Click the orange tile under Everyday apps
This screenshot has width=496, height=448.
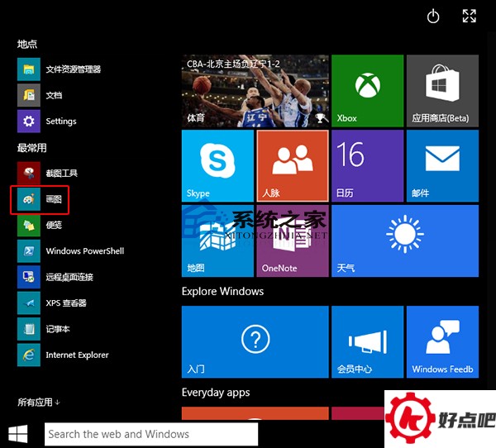click(x=255, y=413)
